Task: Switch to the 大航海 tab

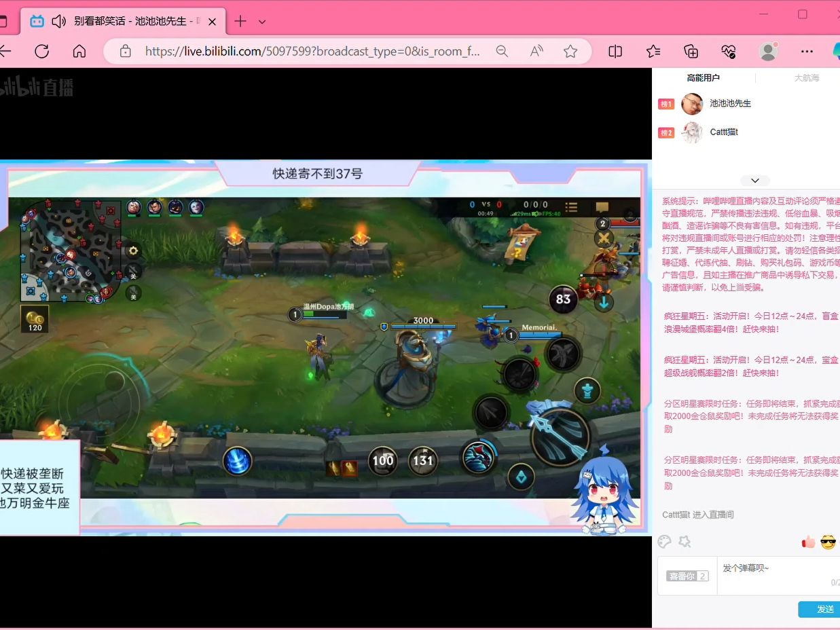Action: (807, 78)
